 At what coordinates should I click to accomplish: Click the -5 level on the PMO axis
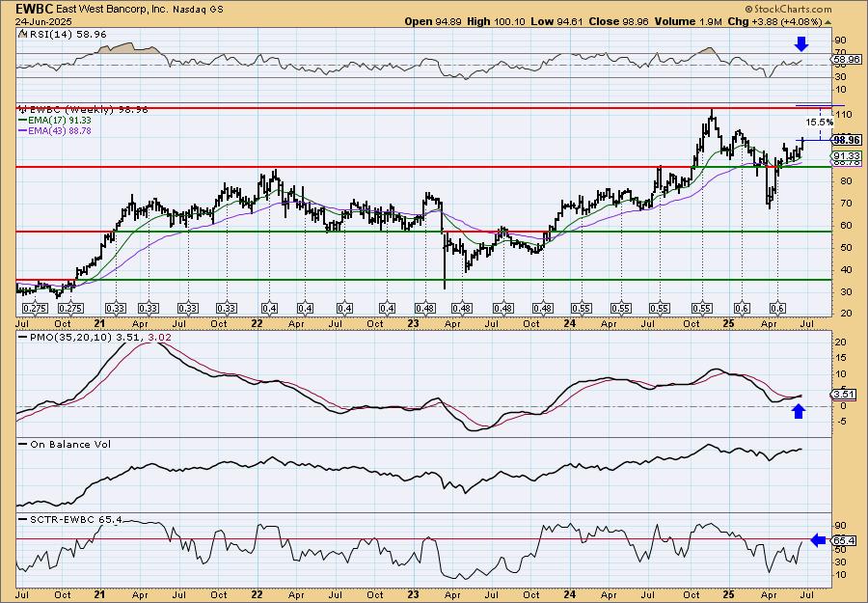tap(841, 422)
